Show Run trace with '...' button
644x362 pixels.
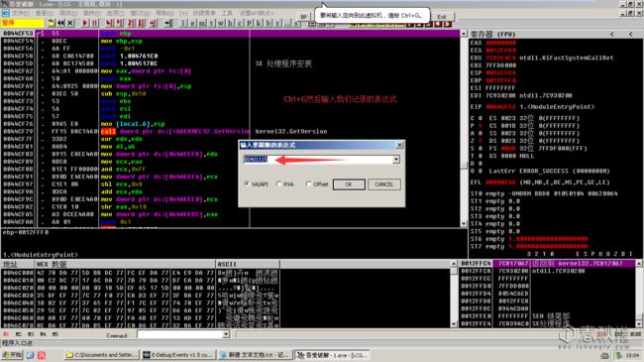(x=287, y=23)
